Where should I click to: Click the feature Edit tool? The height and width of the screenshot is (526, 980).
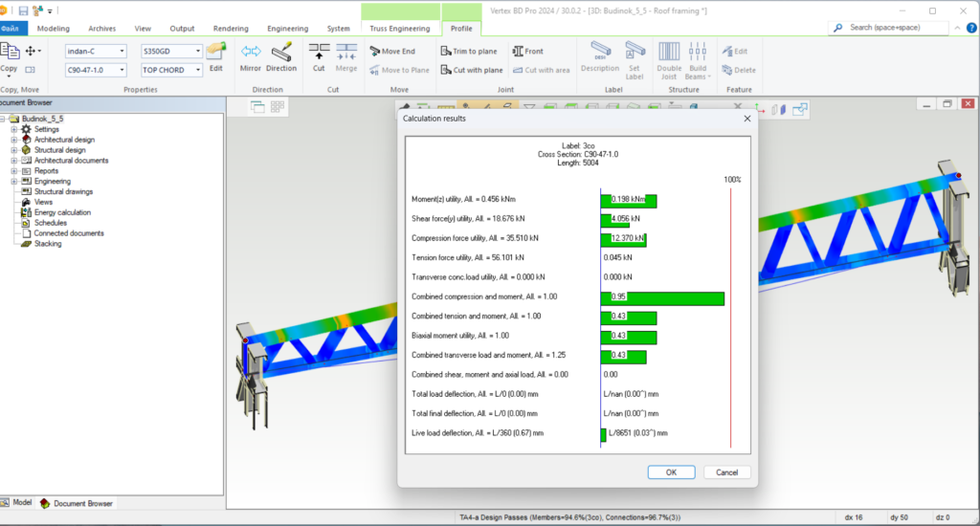(x=734, y=52)
